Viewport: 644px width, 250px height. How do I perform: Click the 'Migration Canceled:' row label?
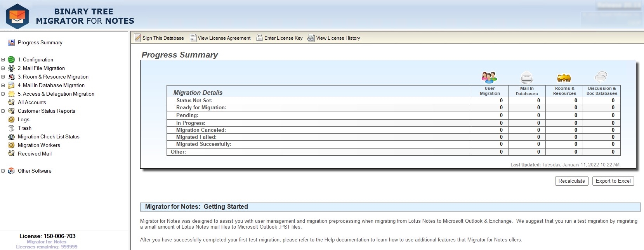(x=201, y=130)
